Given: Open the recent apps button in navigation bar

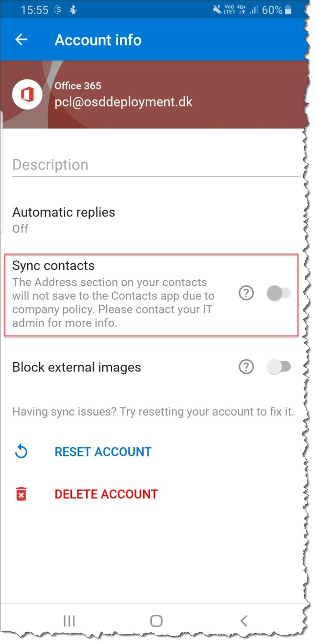Looking at the screenshot, I should [69, 620].
